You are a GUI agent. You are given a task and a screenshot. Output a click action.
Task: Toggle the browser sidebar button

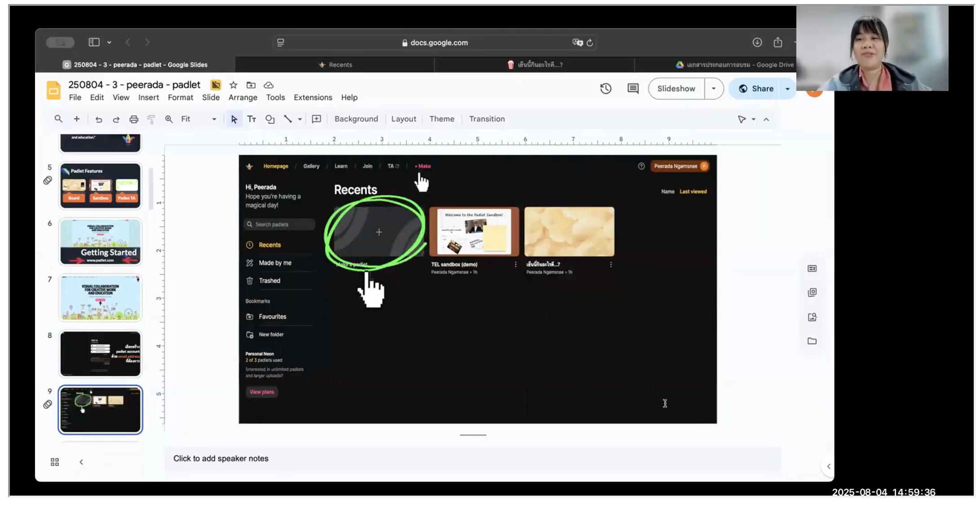(94, 42)
